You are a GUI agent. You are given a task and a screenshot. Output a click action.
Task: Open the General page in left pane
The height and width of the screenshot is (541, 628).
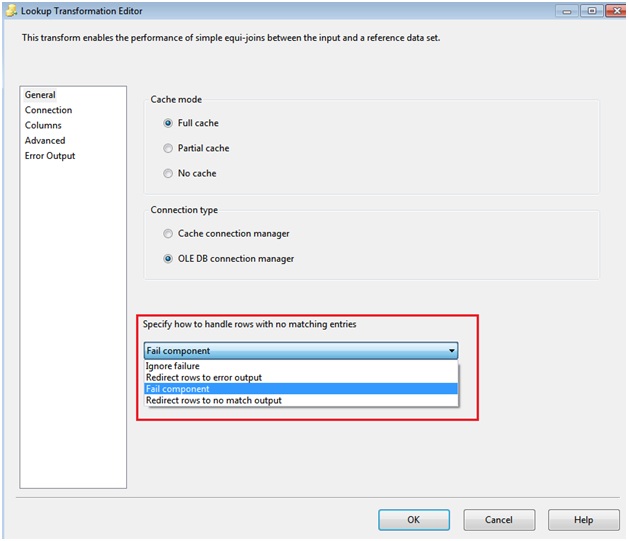(x=40, y=95)
